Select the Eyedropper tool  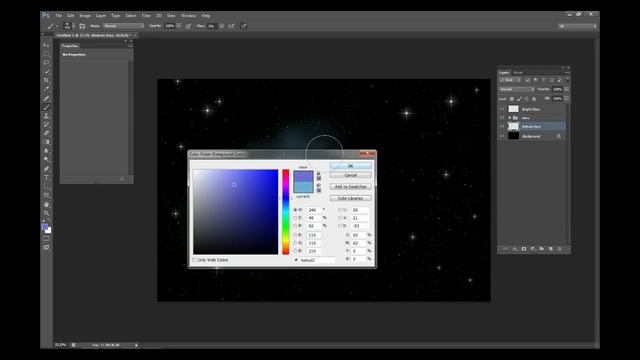46,89
